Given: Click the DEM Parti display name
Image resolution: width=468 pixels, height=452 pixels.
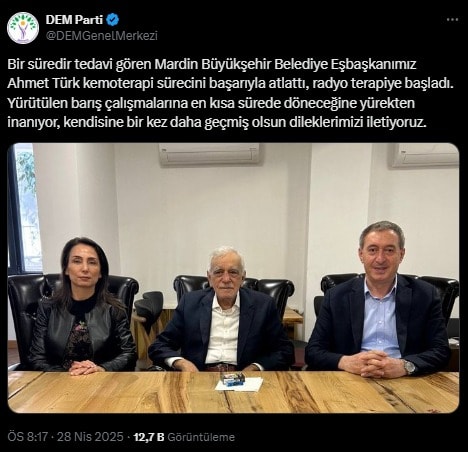Looking at the screenshot, I should [x=74, y=20].
